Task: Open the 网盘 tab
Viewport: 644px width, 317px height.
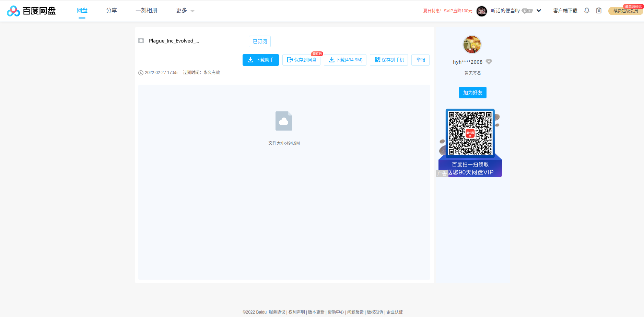Action: pos(82,11)
